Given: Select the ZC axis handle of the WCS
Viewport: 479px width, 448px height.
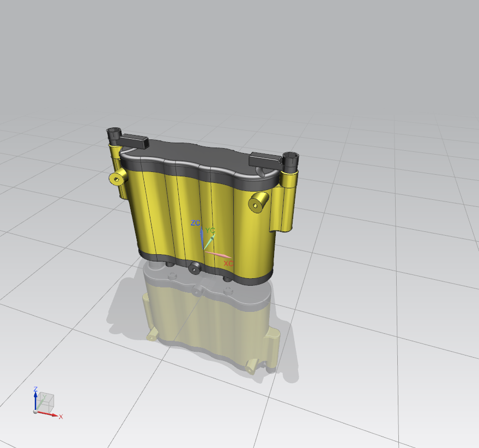Looking at the screenshot, I should tap(202, 238).
